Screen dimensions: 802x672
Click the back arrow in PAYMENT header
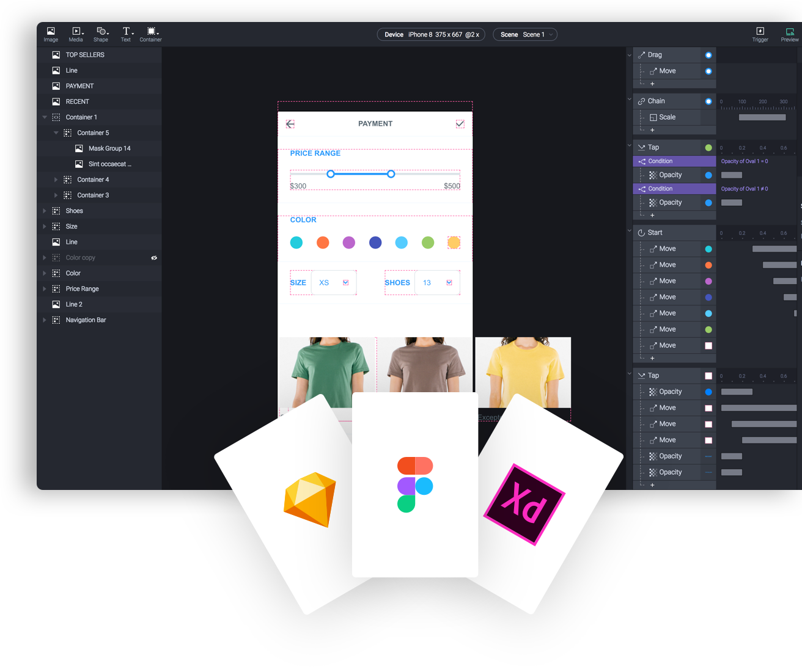pyautogui.click(x=290, y=124)
